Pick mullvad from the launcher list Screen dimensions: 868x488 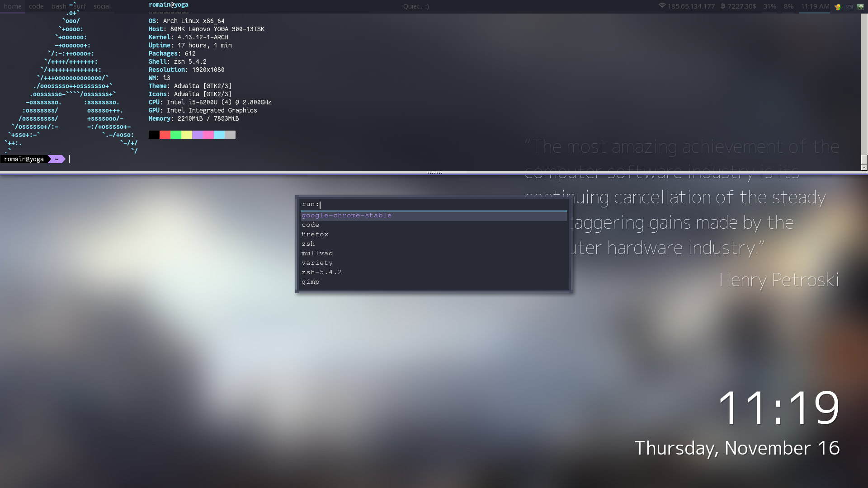coord(317,253)
